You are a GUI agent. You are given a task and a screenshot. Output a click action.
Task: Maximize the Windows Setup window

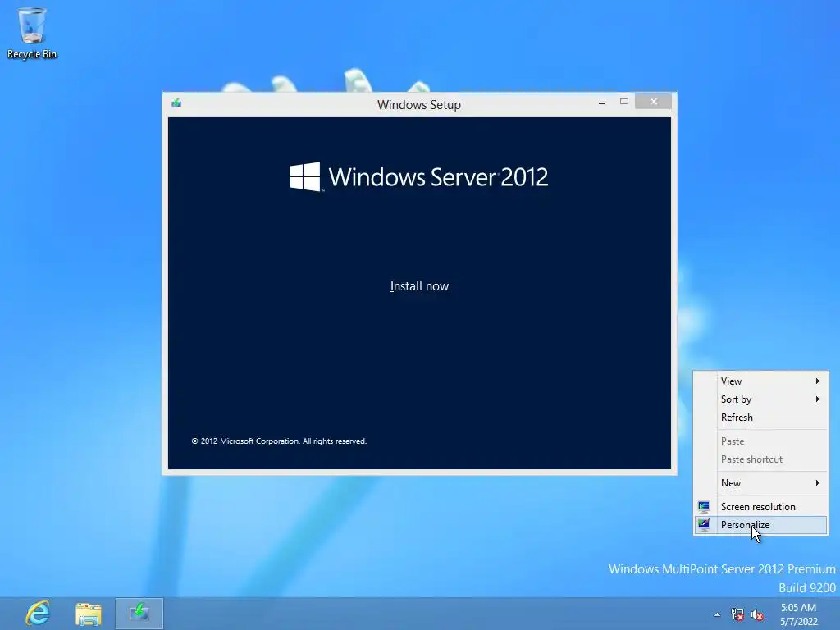624,101
